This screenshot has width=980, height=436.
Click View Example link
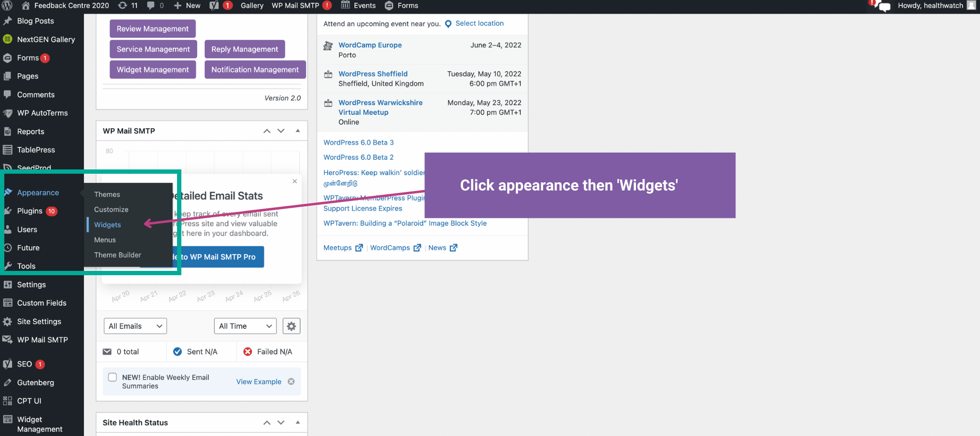(x=259, y=382)
